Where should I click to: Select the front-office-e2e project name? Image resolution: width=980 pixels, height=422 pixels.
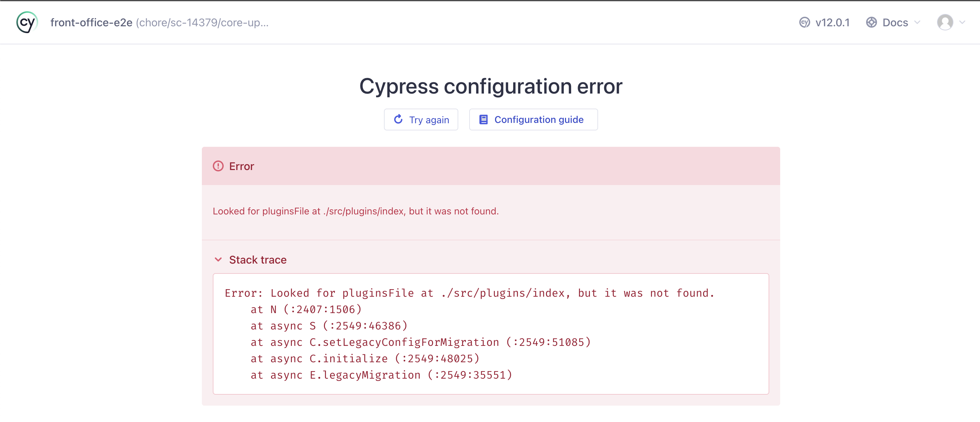pos(92,22)
